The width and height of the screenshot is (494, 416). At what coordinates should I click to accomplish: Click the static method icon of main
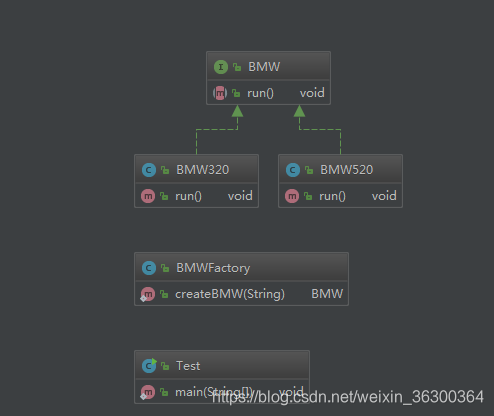[148, 392]
